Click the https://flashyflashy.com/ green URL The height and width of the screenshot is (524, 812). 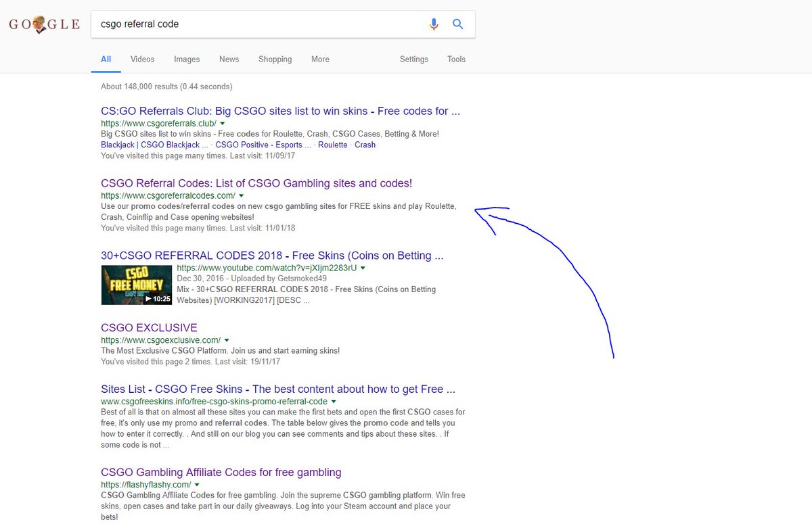pos(145,485)
